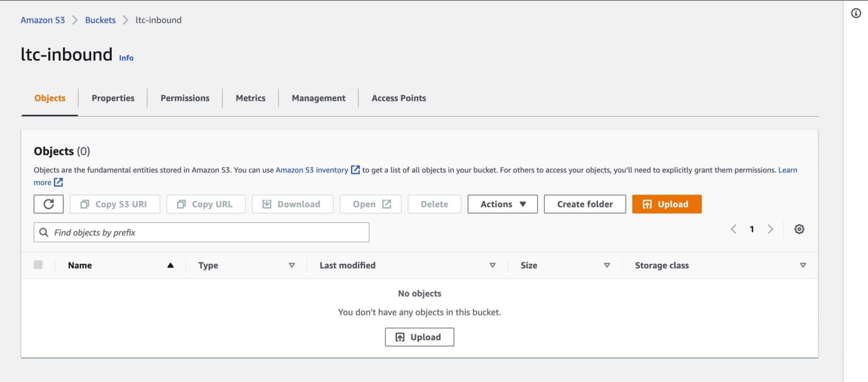Open the Actions dropdown
Screen dimensions: 868x382
(x=502, y=204)
